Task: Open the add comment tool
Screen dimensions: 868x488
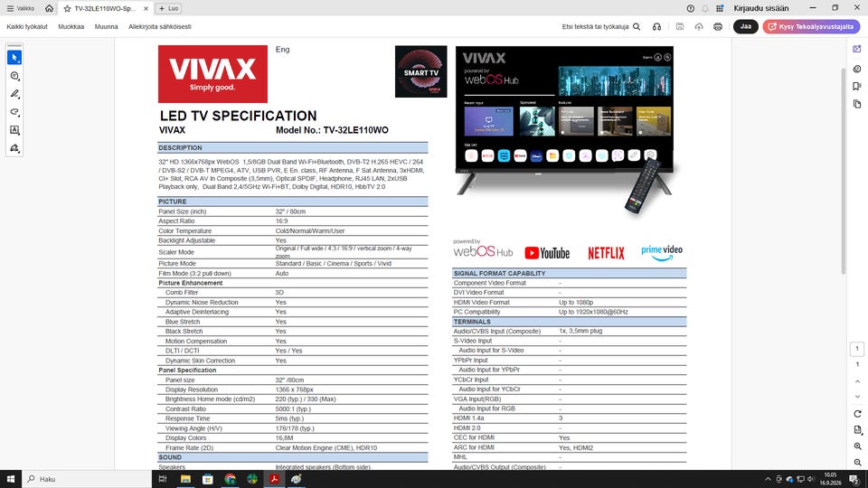Action: (14, 76)
